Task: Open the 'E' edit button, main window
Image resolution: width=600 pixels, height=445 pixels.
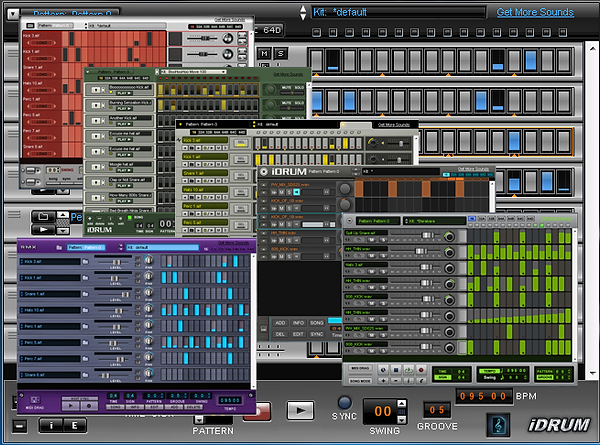Action: [x=74, y=425]
